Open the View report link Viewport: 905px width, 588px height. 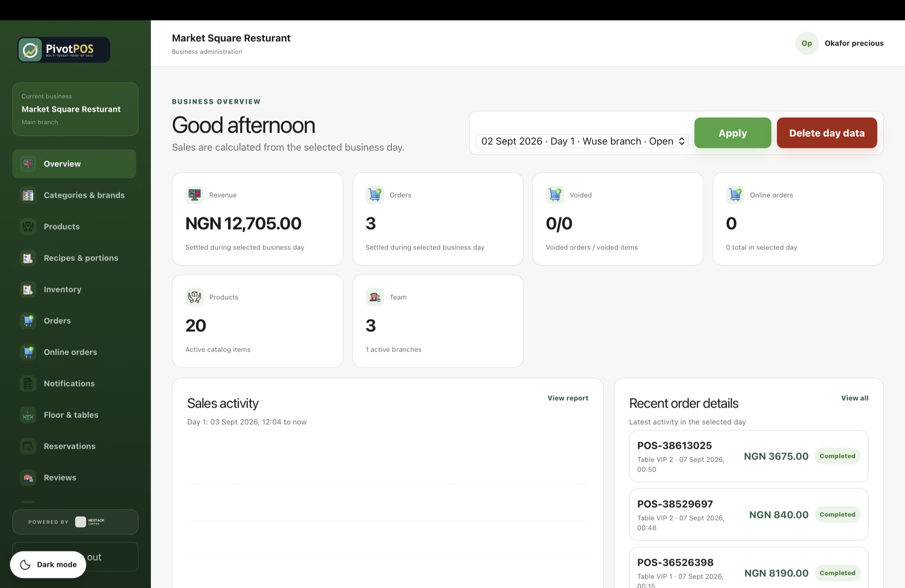tap(568, 398)
